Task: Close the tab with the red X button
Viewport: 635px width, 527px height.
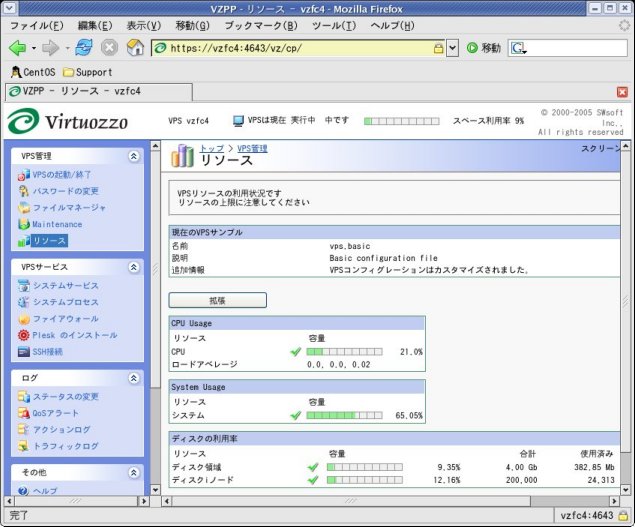Action: 622,92
